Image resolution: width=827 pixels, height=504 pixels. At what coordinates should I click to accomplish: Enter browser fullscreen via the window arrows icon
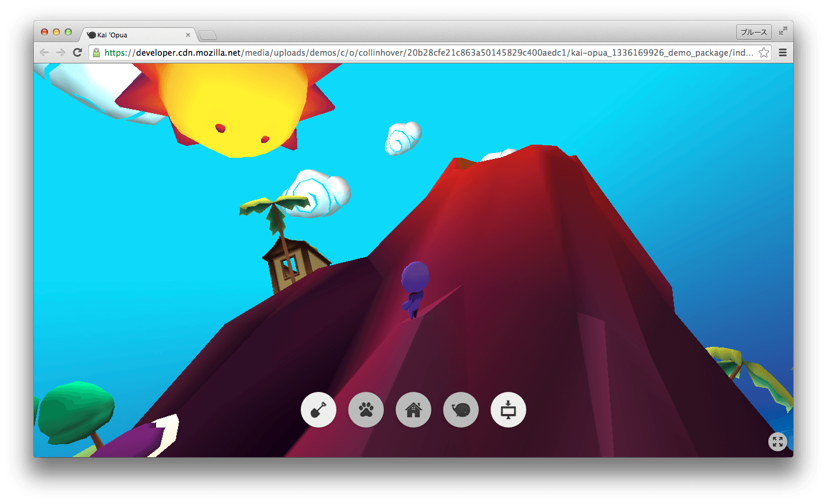783,31
